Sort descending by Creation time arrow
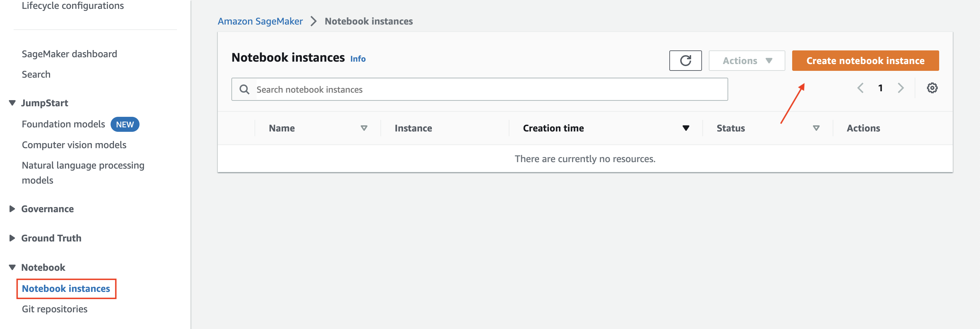Image resolution: width=980 pixels, height=329 pixels. 686,128
